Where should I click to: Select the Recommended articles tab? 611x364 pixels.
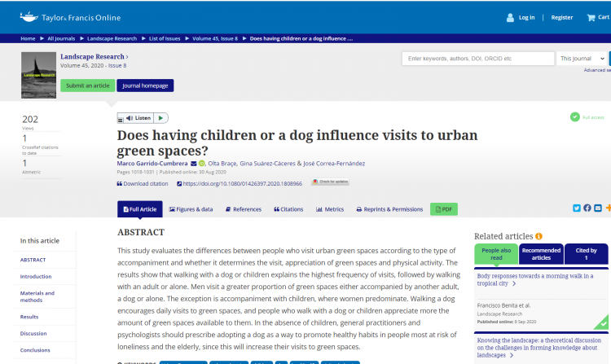[541, 254]
